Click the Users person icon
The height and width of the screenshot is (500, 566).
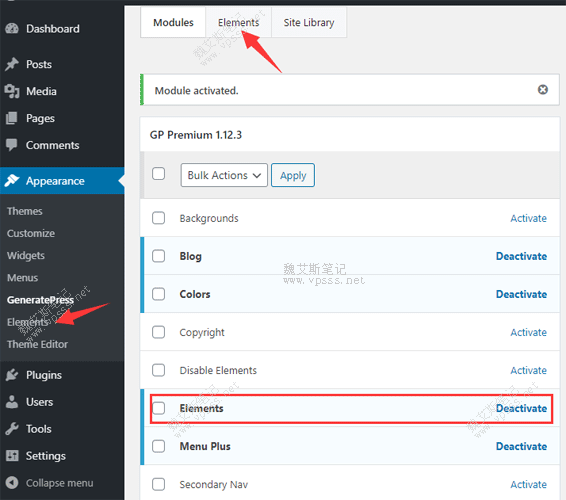point(12,402)
